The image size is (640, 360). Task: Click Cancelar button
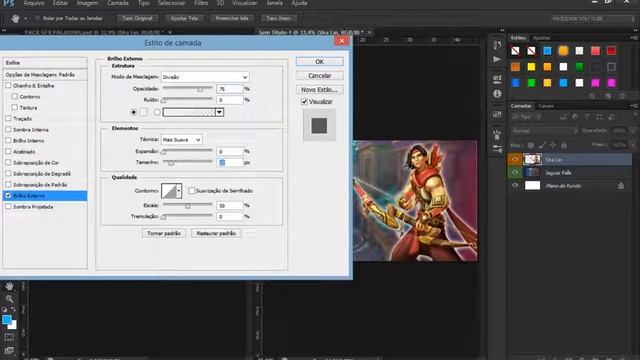tap(320, 76)
